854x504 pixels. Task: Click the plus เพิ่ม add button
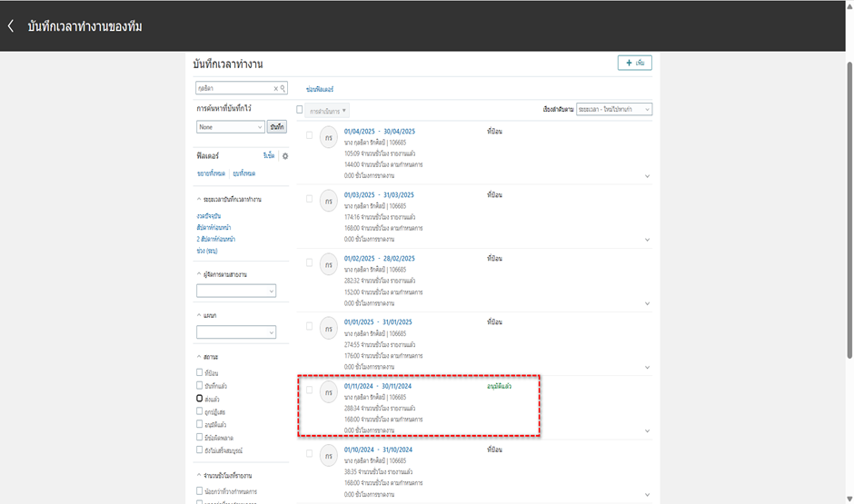click(634, 63)
